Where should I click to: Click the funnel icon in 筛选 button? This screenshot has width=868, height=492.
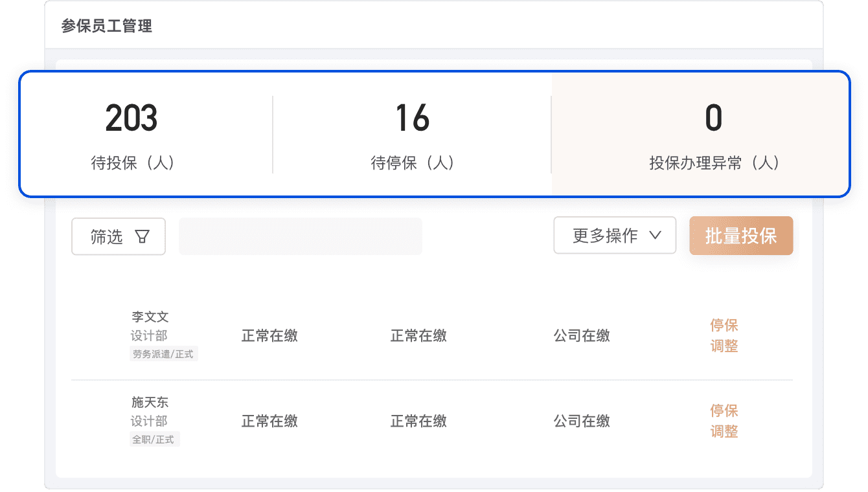(x=143, y=237)
